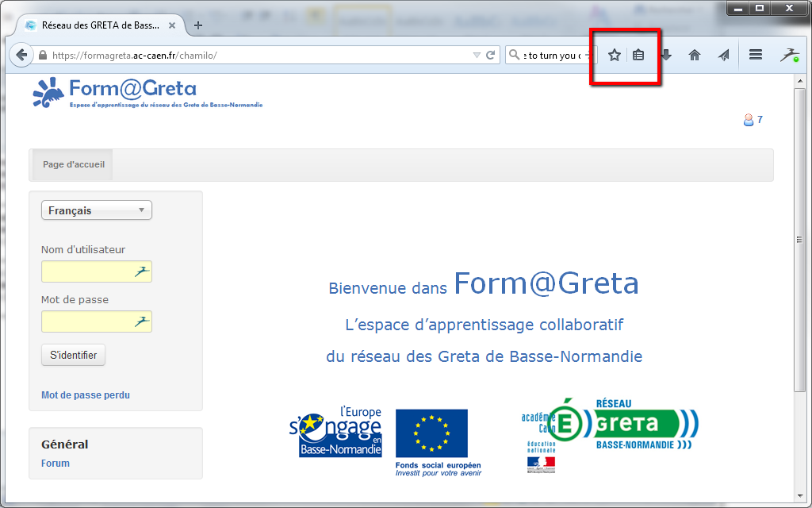The image size is (812, 508).
Task: Click the Général section heading
Action: (65, 444)
